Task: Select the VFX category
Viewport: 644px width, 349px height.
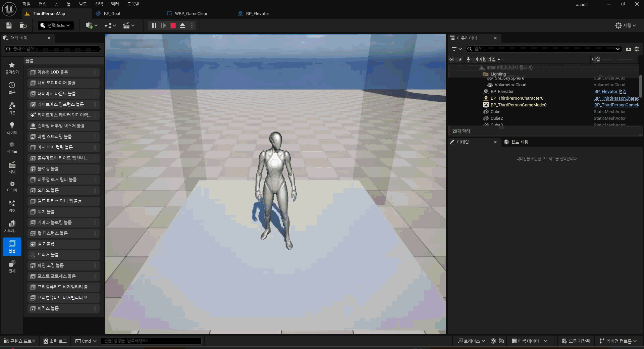Action: 12,206
